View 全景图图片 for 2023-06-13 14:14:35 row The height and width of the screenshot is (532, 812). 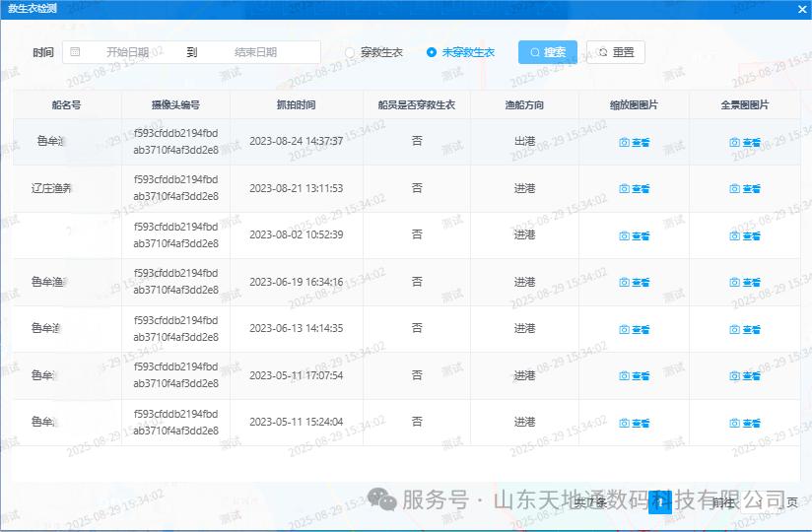(x=745, y=330)
